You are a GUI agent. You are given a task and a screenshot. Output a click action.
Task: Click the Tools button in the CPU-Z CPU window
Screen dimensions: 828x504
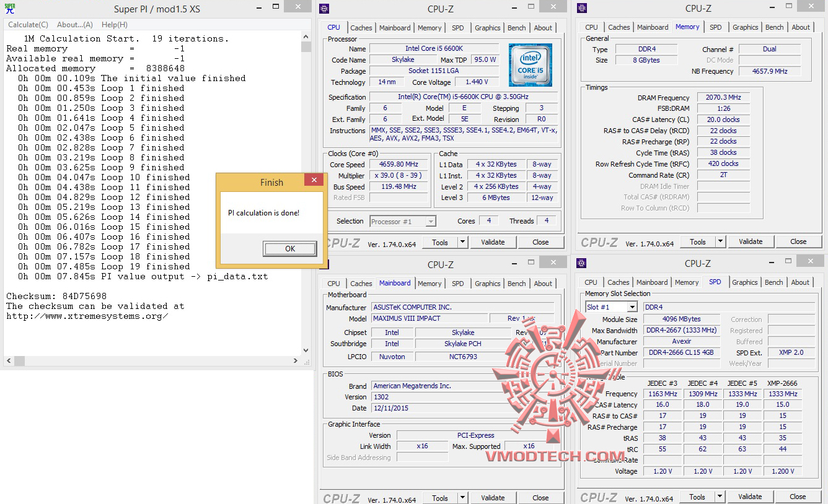(440, 242)
